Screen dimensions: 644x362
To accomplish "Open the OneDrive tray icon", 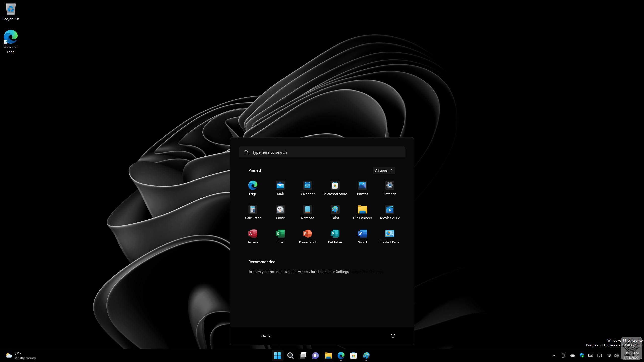I will 572,355.
